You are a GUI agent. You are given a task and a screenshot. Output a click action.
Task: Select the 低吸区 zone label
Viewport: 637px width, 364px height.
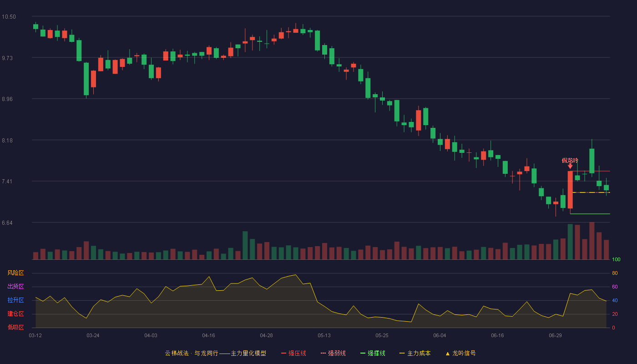[15, 328]
